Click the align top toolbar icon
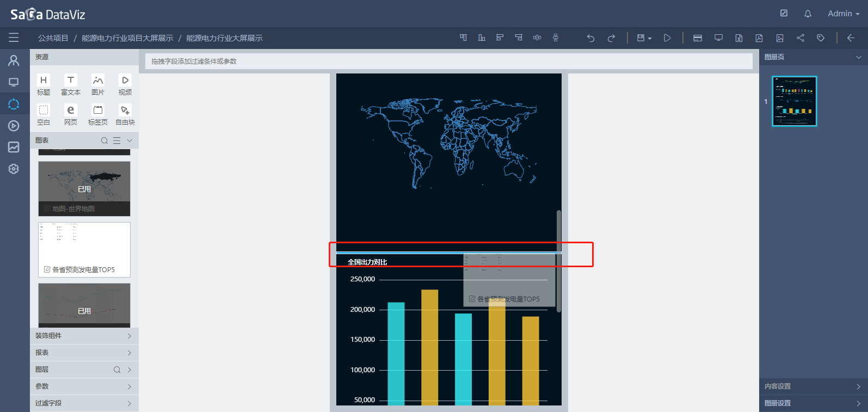 tap(463, 38)
